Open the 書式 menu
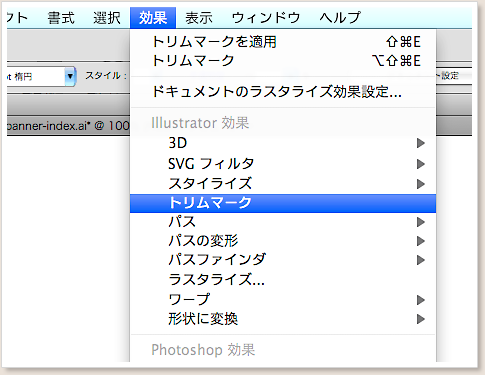 61,18
